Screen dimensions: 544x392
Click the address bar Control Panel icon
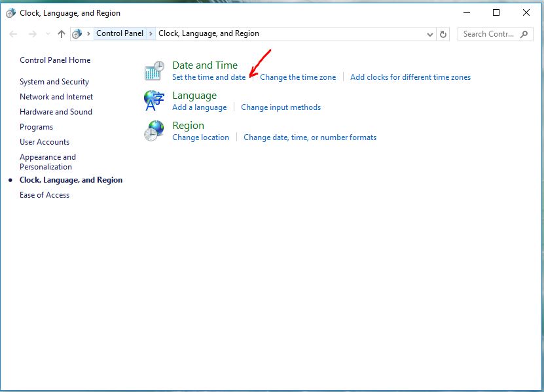tap(77, 34)
